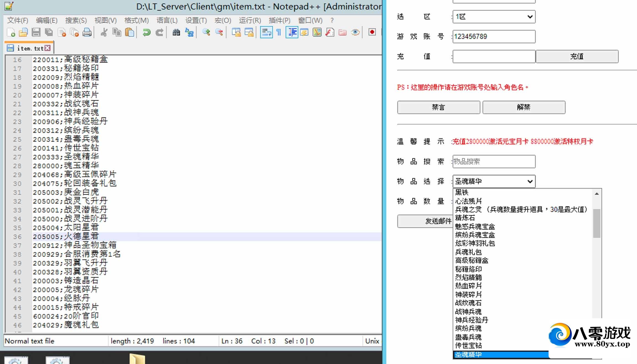Click line 36 text 205005;火德星君

66,236
